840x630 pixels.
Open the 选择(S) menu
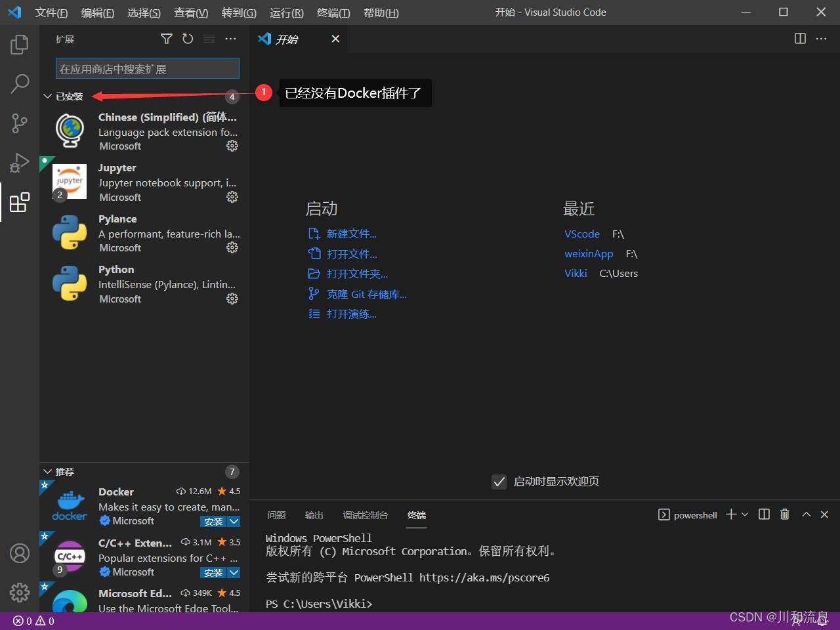[x=144, y=12]
